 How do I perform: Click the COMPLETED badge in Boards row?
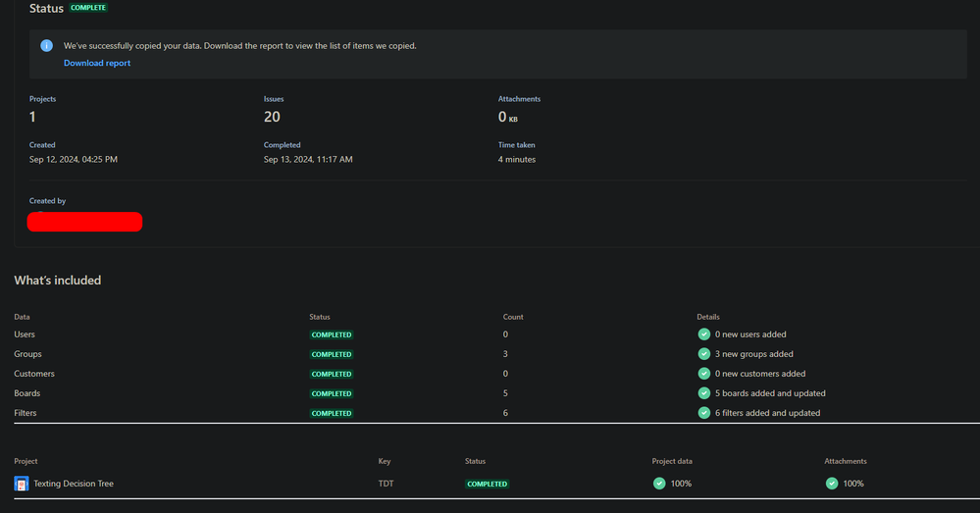[332, 393]
